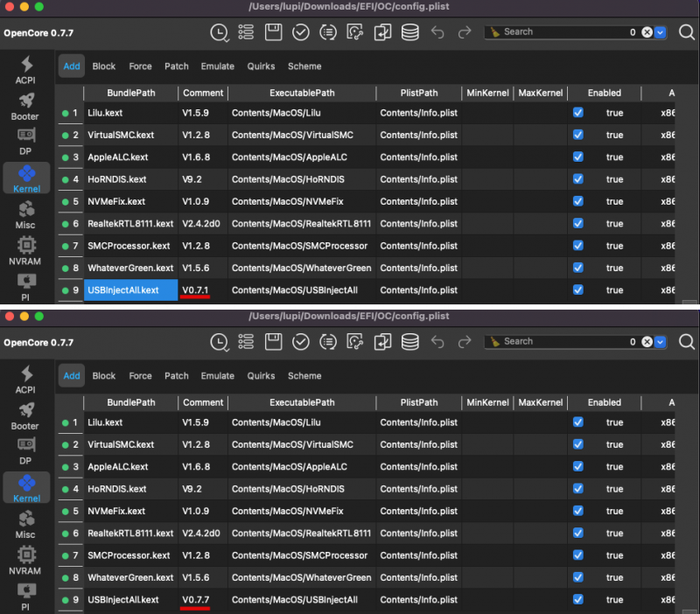The height and width of the screenshot is (614, 700).
Task: Clear search with X button in upper window
Action: [x=647, y=32]
